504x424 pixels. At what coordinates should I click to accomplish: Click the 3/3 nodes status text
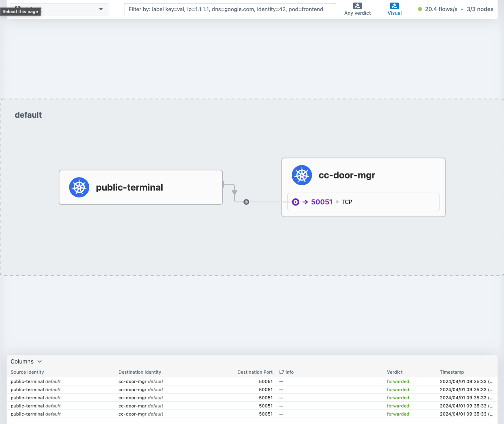pyautogui.click(x=480, y=9)
